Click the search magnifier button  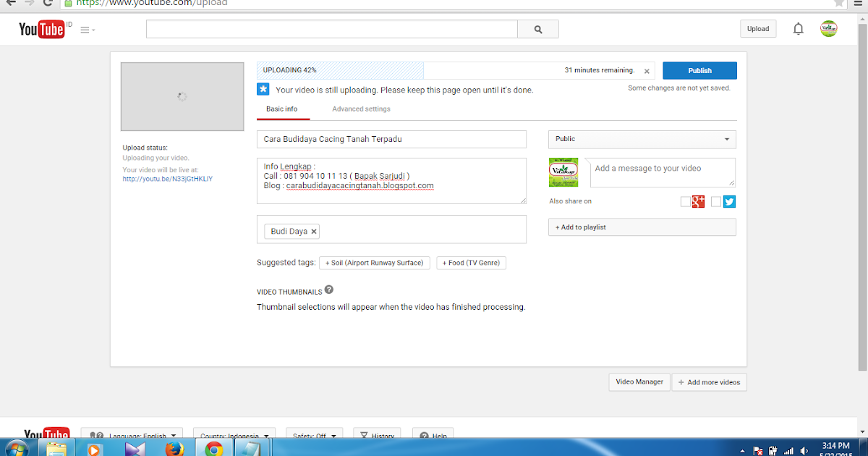538,29
